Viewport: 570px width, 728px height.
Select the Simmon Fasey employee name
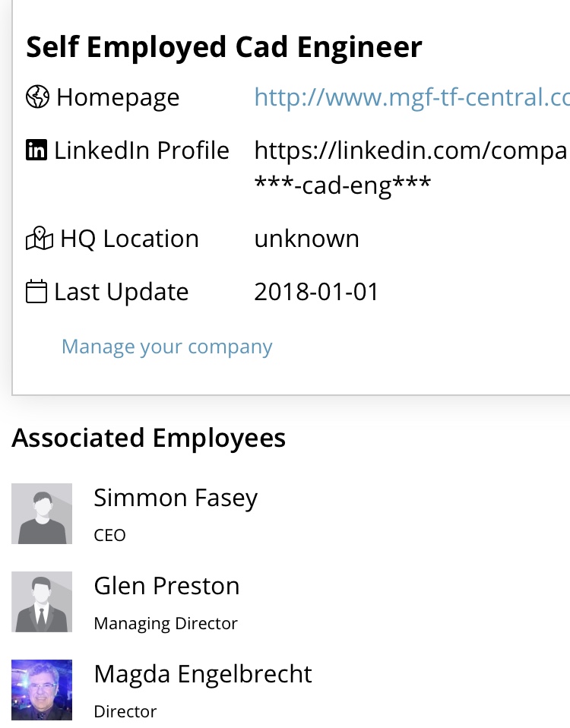pos(176,499)
